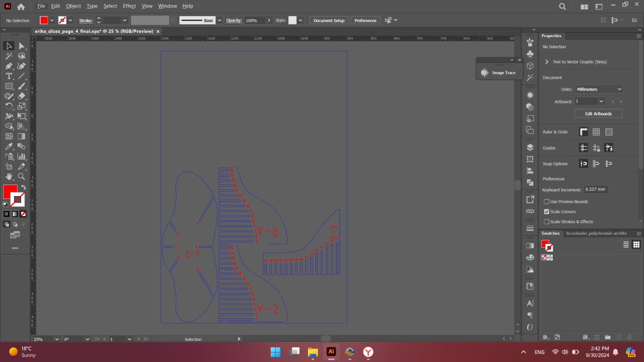Image resolution: width=644 pixels, height=362 pixels.
Task: Select the Direct Selection tool
Action: pos(22,46)
